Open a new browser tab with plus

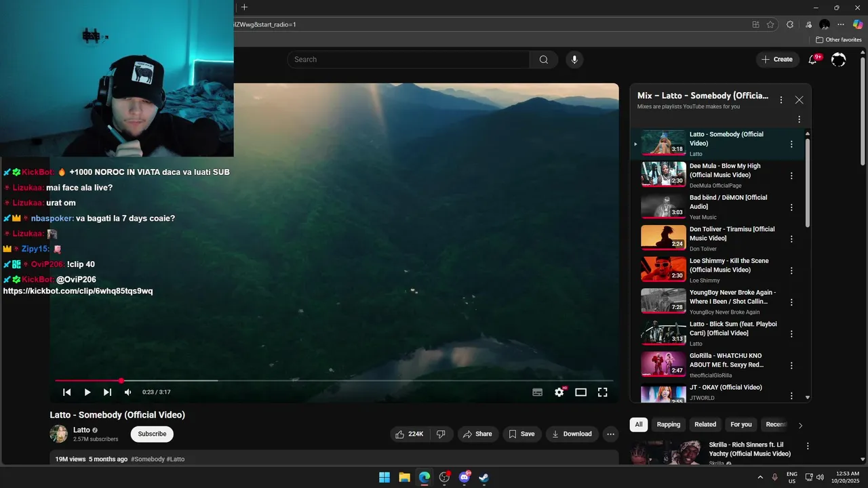click(244, 7)
